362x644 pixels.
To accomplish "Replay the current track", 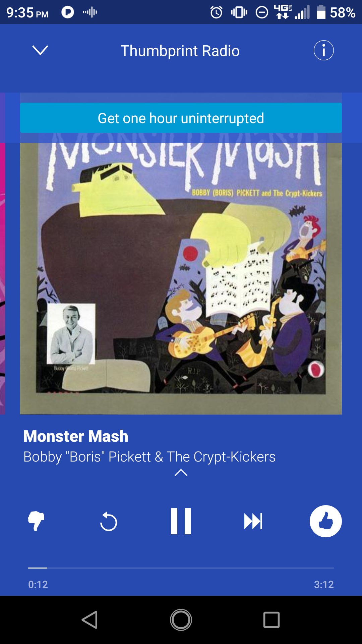I will pos(109,521).
